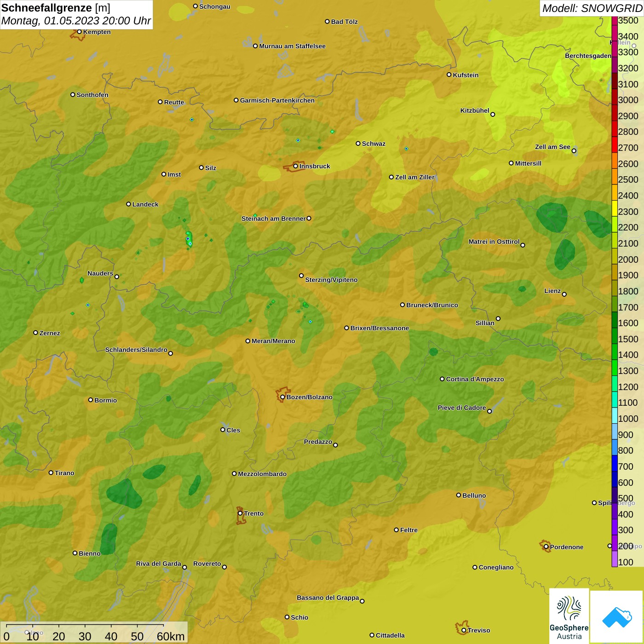The width and height of the screenshot is (644, 644).
Task: Click the Zell am See location dot
Action: tap(574, 150)
